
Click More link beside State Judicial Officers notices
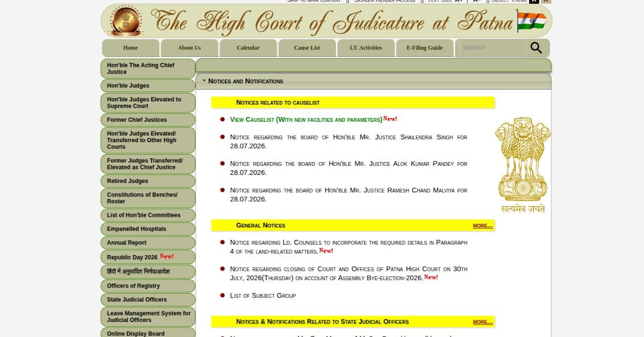click(x=482, y=323)
